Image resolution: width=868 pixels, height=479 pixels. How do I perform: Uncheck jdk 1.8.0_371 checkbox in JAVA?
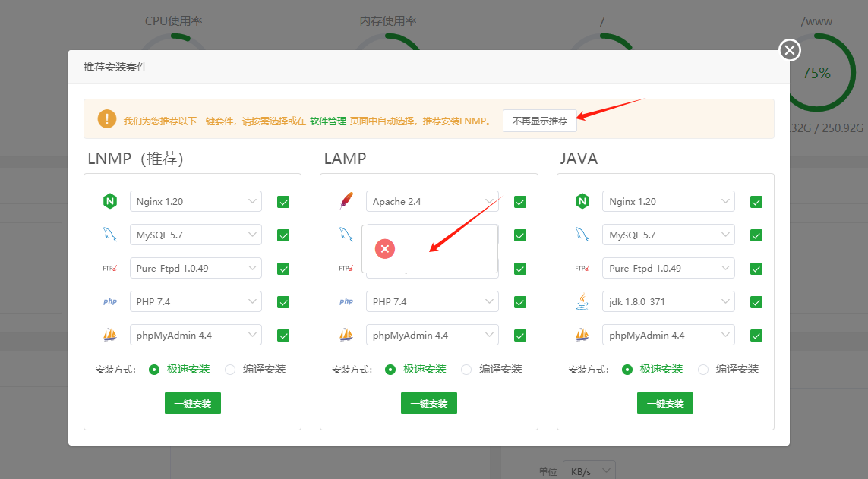[756, 303]
